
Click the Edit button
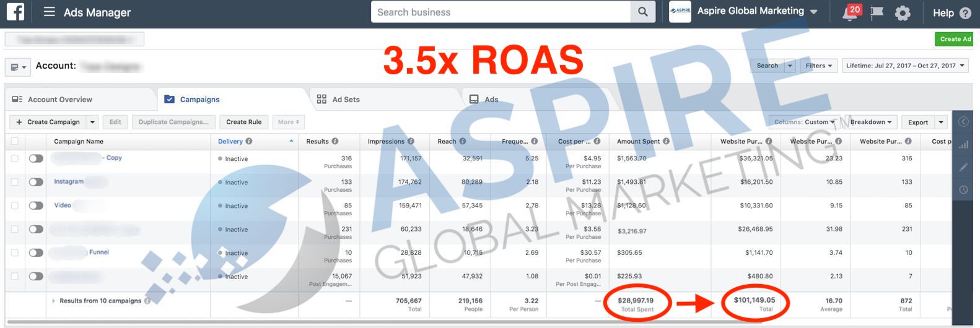pos(115,122)
